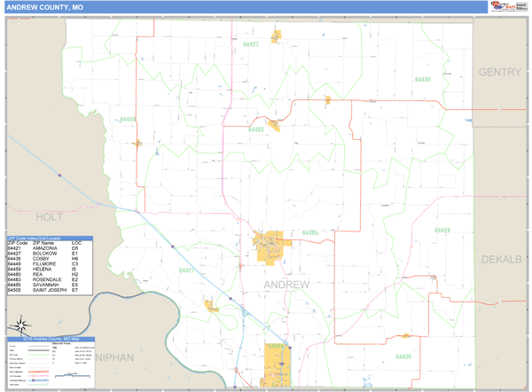532x392 pixels.
Task: Click the HOLT county label
Action: click(x=51, y=216)
